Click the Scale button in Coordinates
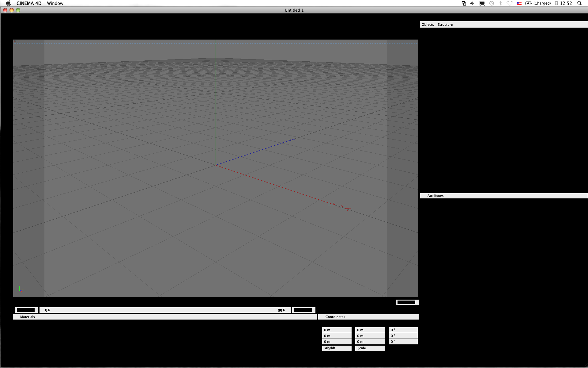Screen dimensions: 588x368 click(x=369, y=348)
